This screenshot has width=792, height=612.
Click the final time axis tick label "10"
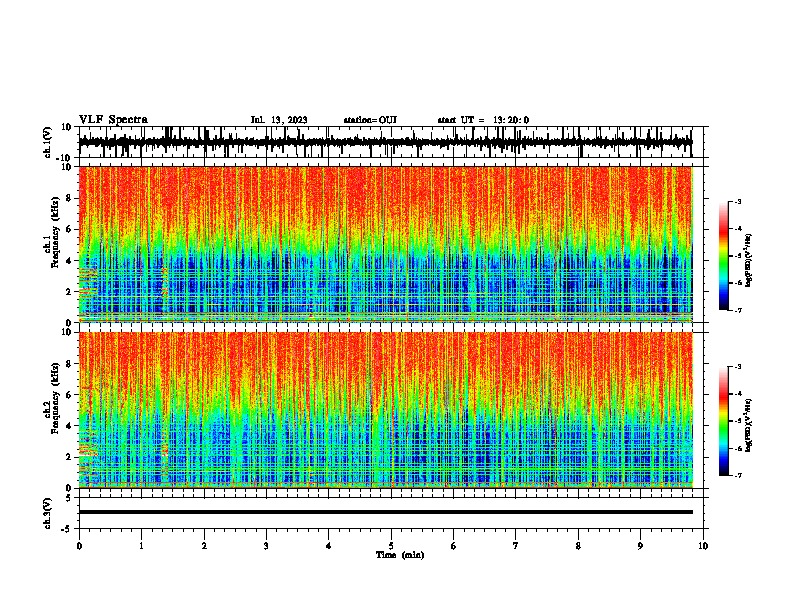pyautogui.click(x=703, y=546)
